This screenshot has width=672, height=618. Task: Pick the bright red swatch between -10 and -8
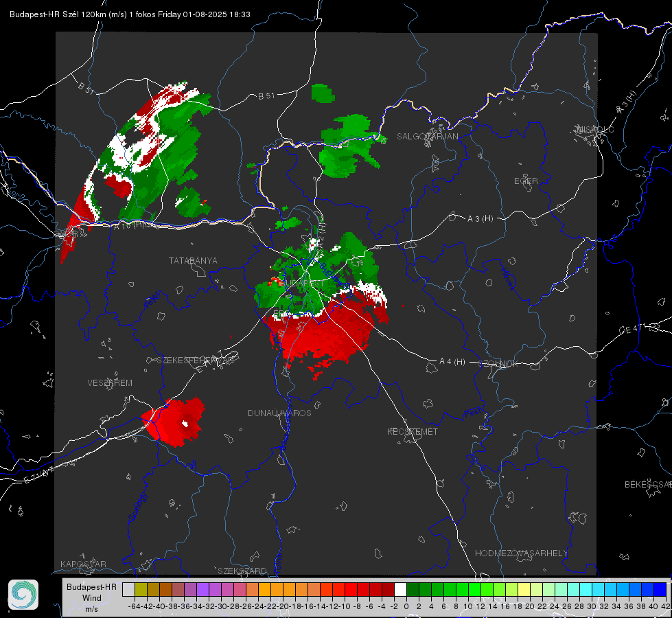point(351,589)
